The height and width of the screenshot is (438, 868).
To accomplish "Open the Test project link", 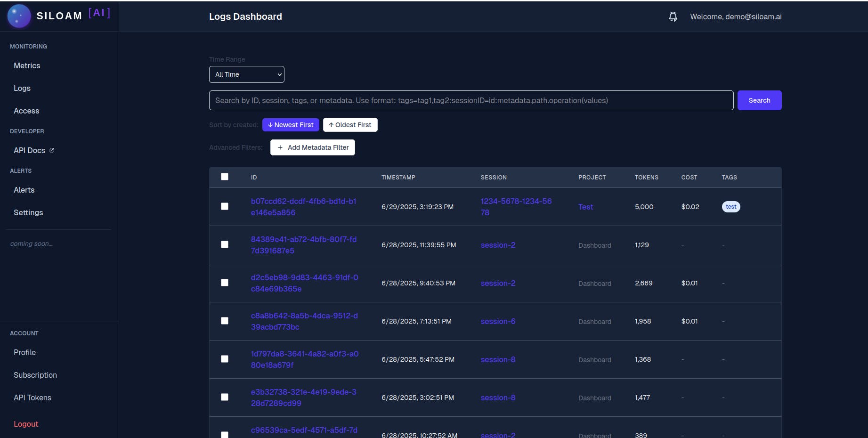I will tap(585, 207).
